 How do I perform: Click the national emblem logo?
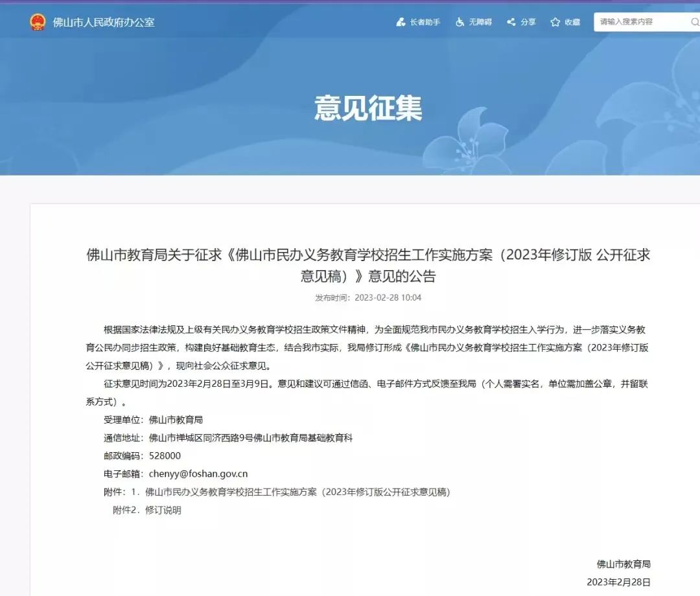point(38,22)
